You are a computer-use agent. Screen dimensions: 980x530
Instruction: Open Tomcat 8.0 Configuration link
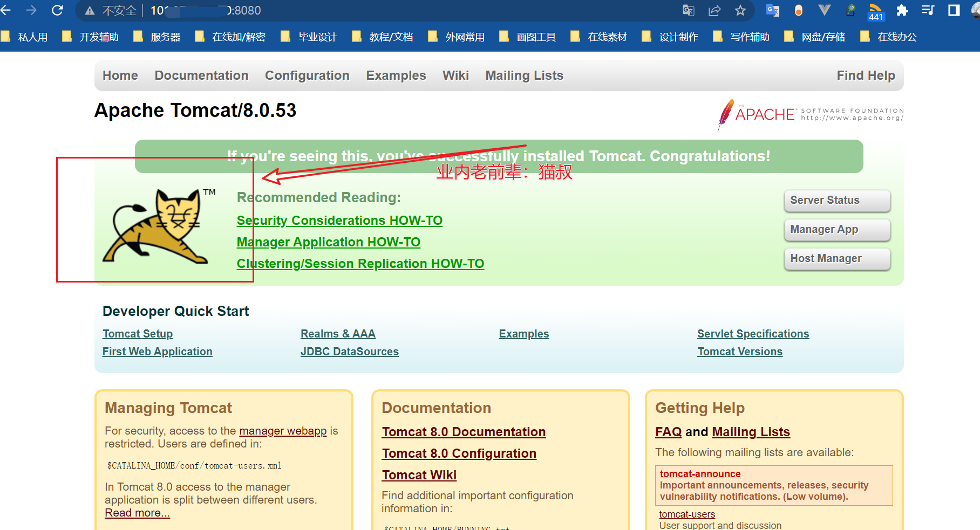(459, 453)
